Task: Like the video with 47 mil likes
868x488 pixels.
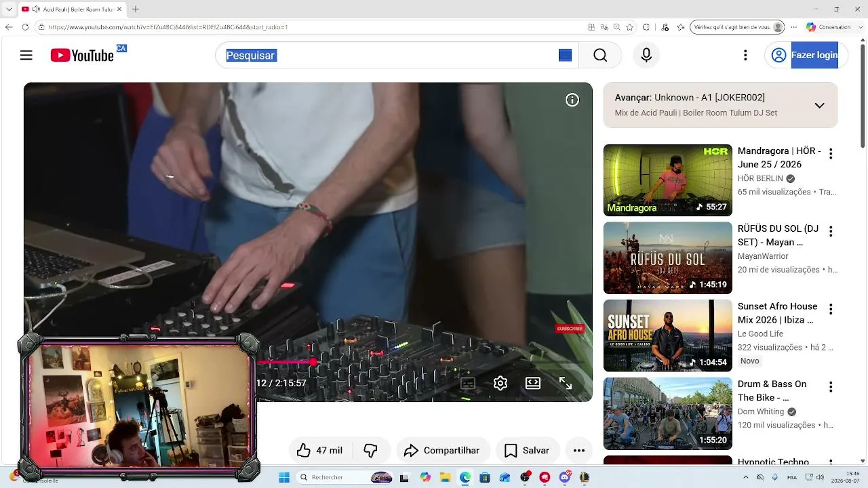Action: (x=319, y=451)
